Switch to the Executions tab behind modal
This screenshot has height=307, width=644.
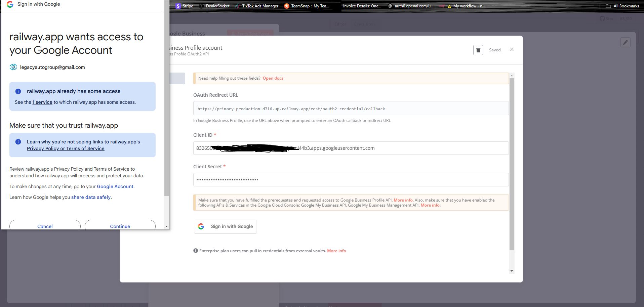point(365,24)
